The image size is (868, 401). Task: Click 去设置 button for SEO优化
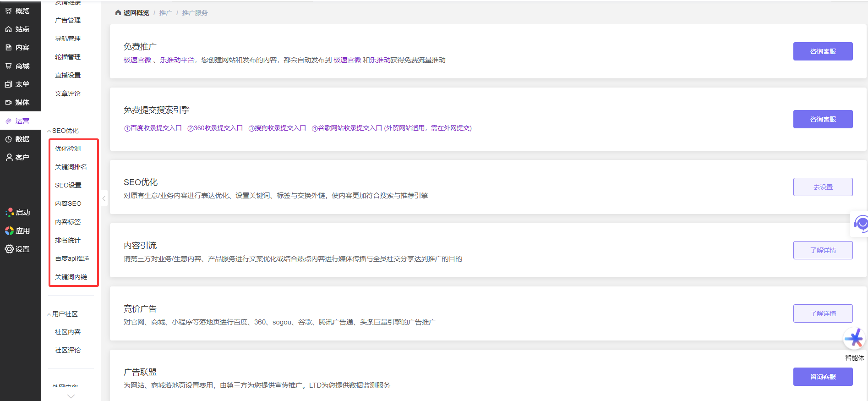click(x=823, y=187)
